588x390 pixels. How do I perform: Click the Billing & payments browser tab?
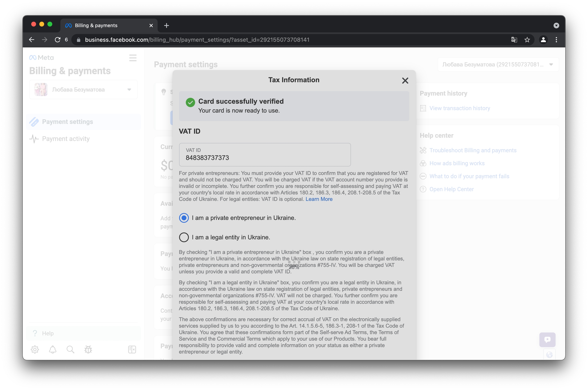click(109, 26)
